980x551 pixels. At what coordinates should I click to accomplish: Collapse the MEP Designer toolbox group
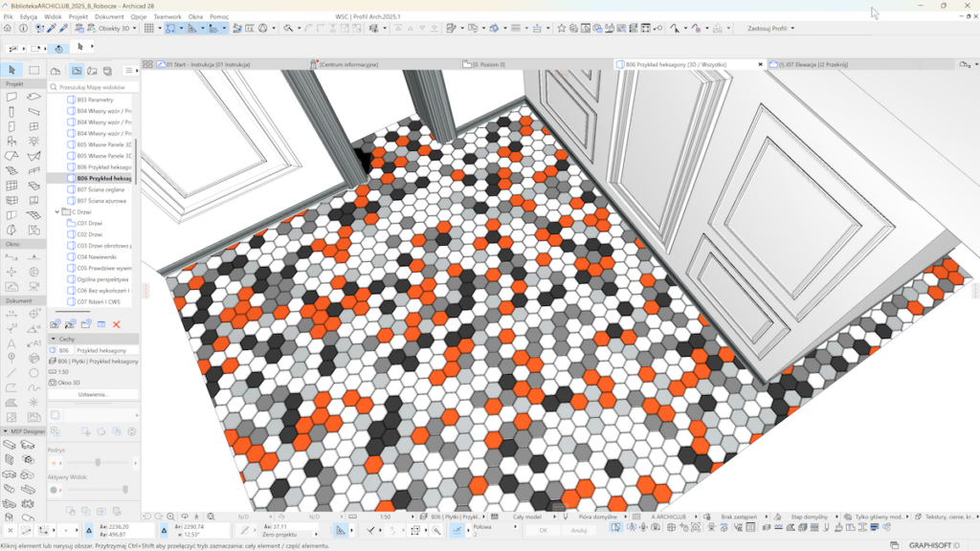tap(5, 431)
